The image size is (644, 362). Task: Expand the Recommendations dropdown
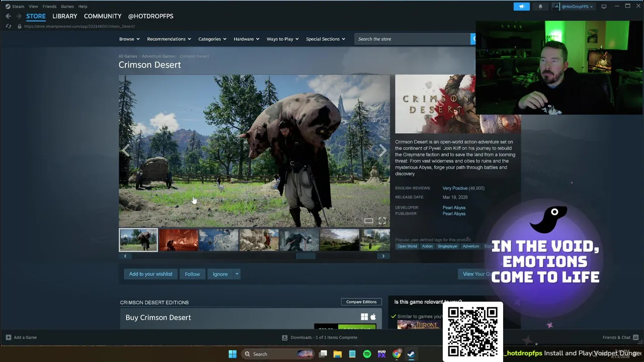pos(169,39)
